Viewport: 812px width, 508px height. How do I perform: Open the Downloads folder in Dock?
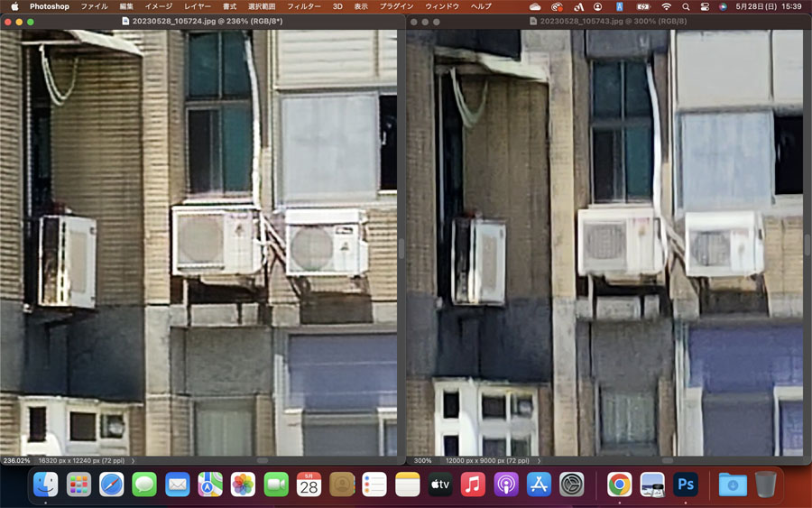point(733,485)
